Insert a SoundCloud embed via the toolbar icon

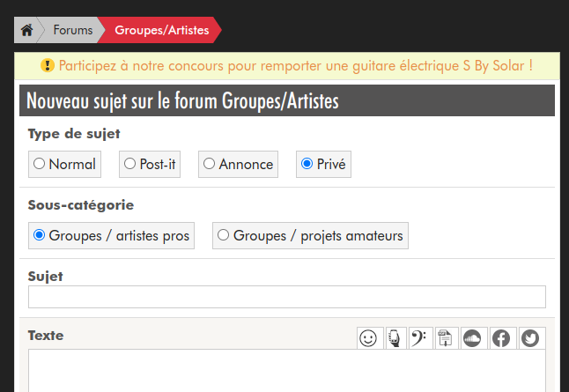click(x=473, y=338)
